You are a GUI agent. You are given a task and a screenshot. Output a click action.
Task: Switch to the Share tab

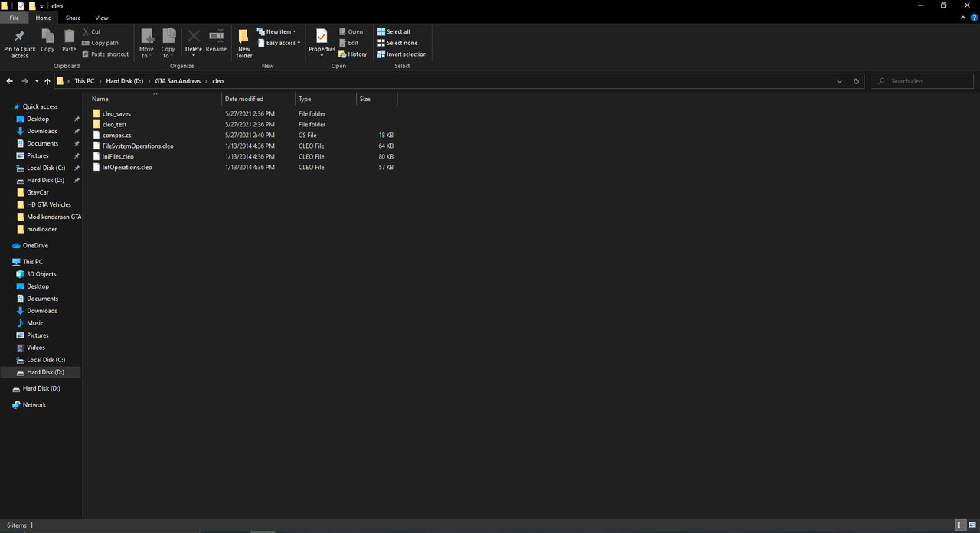pyautogui.click(x=73, y=18)
